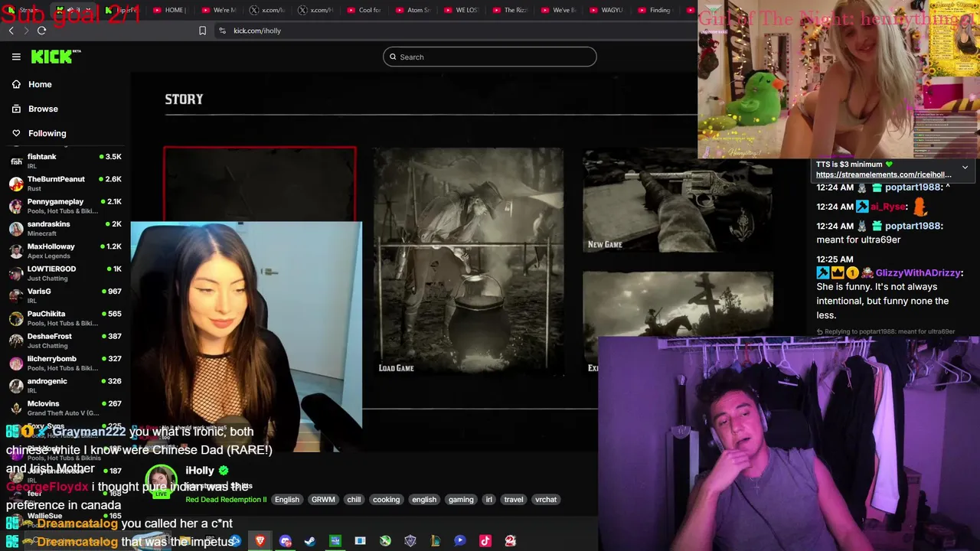The width and height of the screenshot is (980, 551).
Task: Open TikTok app in the taskbar
Action: click(x=485, y=541)
